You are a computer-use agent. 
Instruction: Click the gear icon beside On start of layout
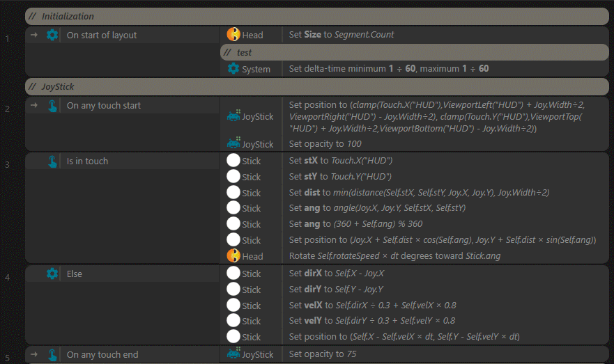coord(52,35)
